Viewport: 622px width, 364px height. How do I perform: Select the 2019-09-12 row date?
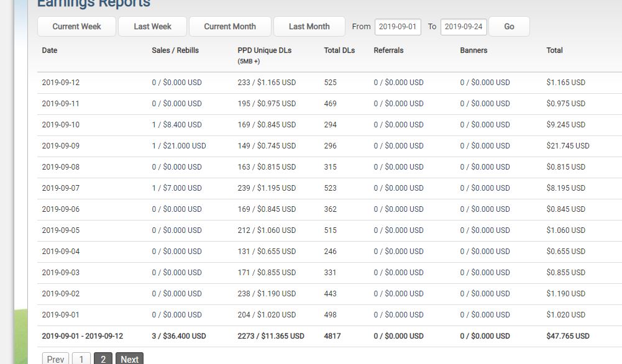pos(61,83)
